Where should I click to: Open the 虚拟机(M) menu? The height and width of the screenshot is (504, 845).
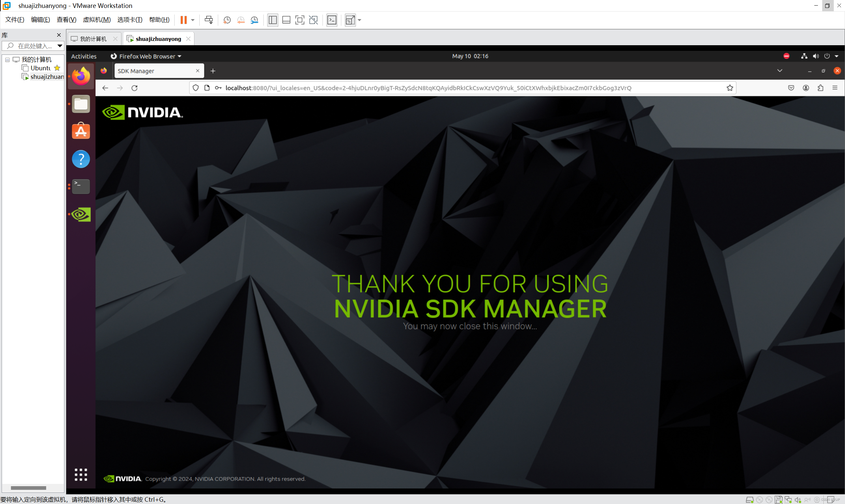97,20
